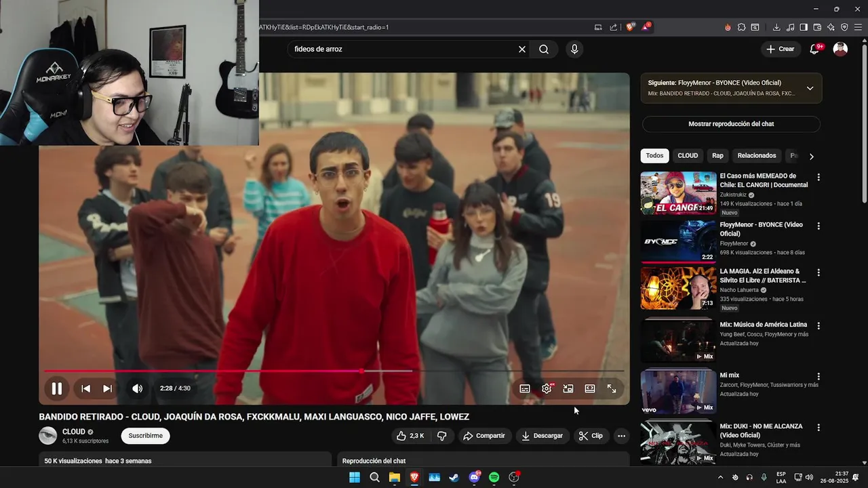The width and height of the screenshot is (868, 488).
Task: Open FloyyMenor BYONCE video thumbnail
Action: pos(679,241)
